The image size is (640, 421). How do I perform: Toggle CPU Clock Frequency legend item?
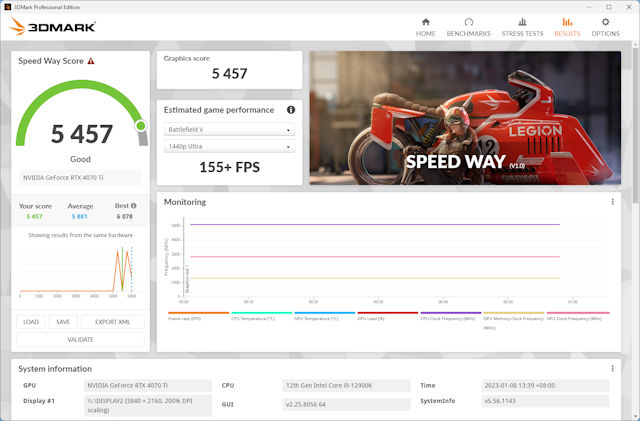(x=451, y=316)
